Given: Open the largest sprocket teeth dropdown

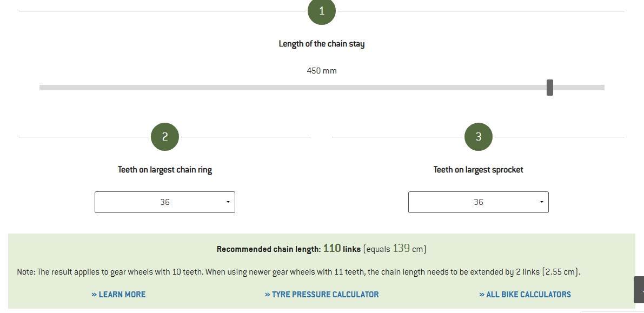Looking at the screenshot, I should (479, 202).
